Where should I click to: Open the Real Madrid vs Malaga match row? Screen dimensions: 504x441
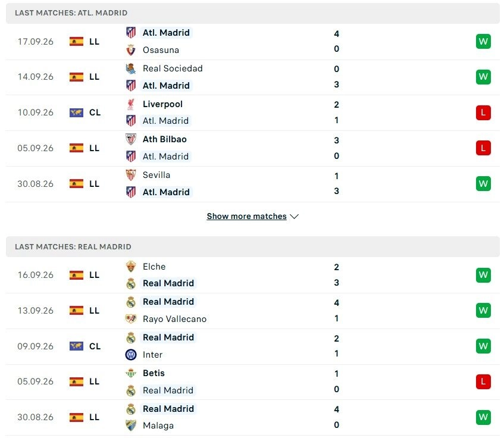(253, 417)
